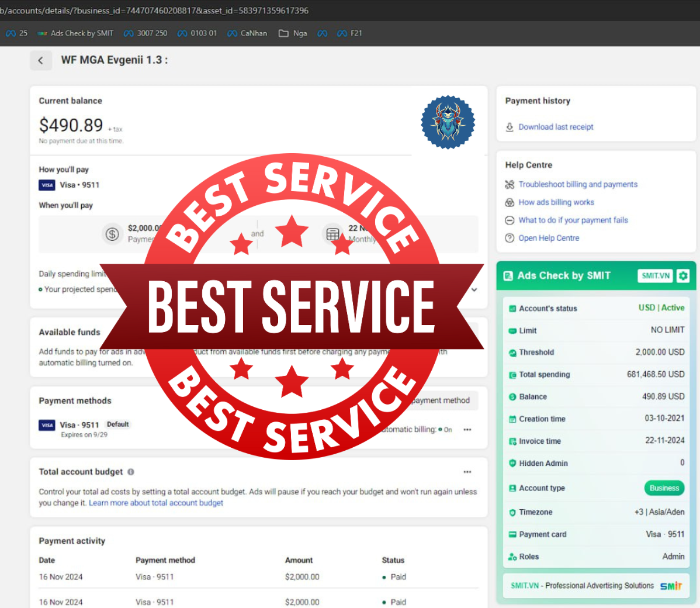Screen dimensions: 700x608
Task: Open the F21 bookmark
Action: 349,33
